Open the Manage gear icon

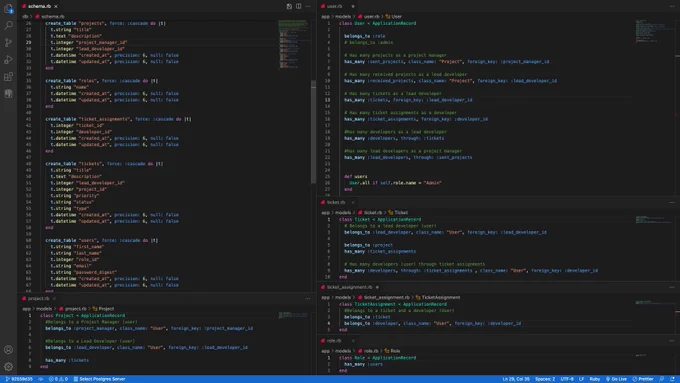click(8, 367)
